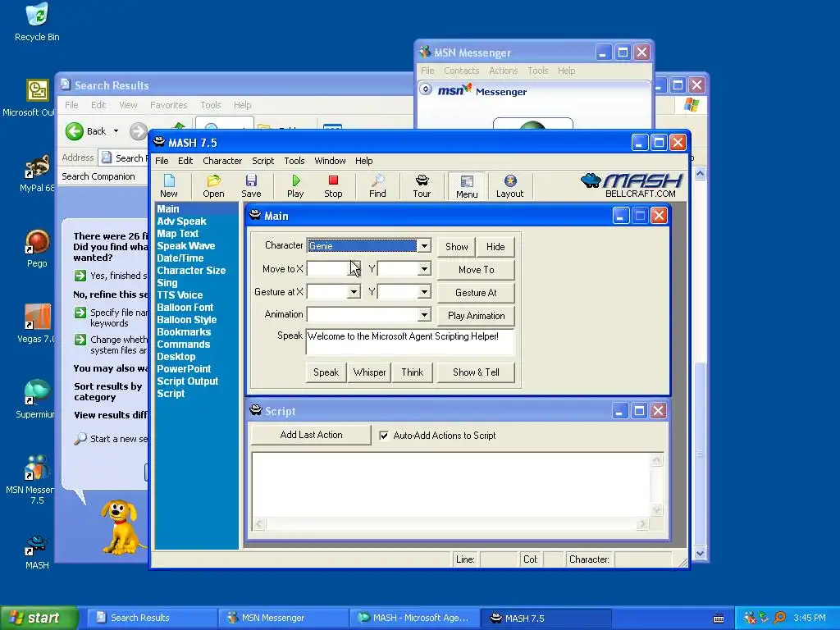Click the Think button
The image size is (840, 630).
click(x=413, y=372)
